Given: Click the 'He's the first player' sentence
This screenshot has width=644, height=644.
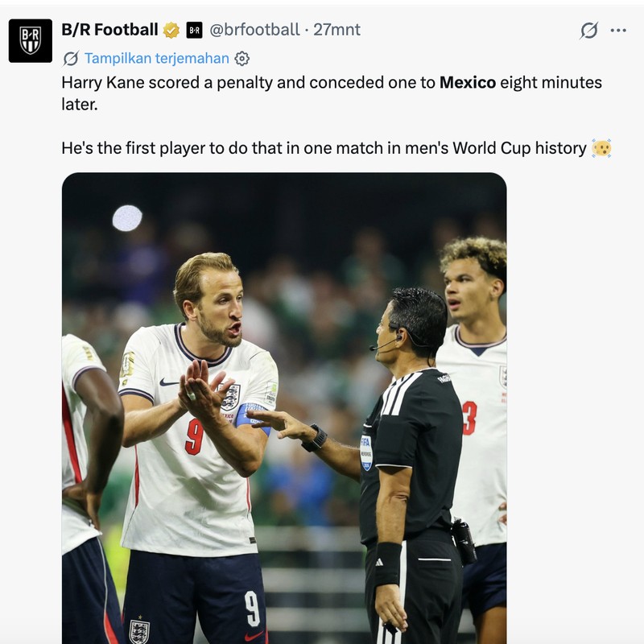Looking at the screenshot, I should pyautogui.click(x=324, y=148).
